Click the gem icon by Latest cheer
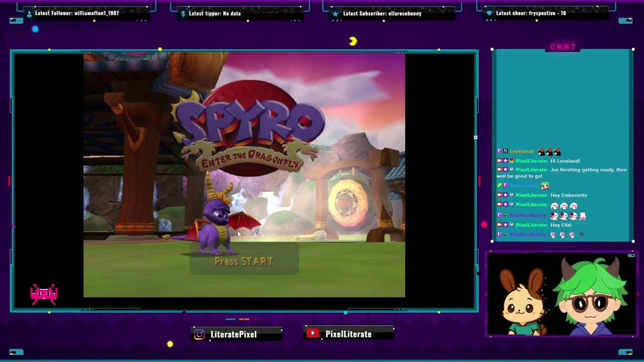The height and width of the screenshot is (362, 644). pyautogui.click(x=489, y=14)
